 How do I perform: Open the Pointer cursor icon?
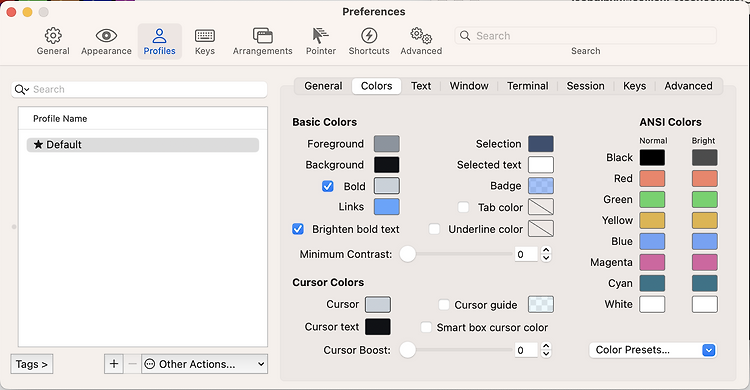[x=320, y=36]
